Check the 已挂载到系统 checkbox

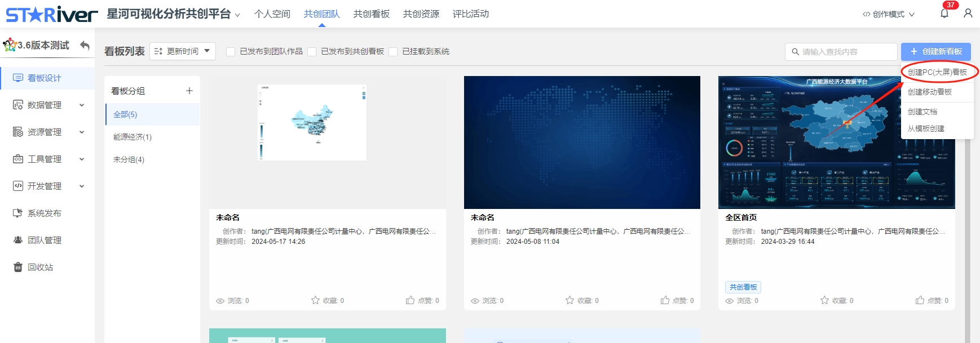pos(393,52)
